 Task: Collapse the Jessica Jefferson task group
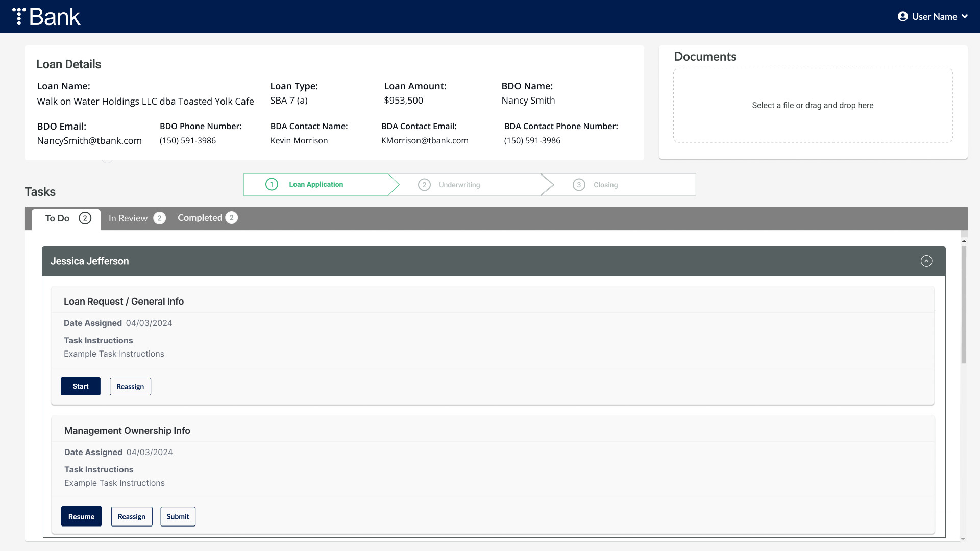coord(926,261)
